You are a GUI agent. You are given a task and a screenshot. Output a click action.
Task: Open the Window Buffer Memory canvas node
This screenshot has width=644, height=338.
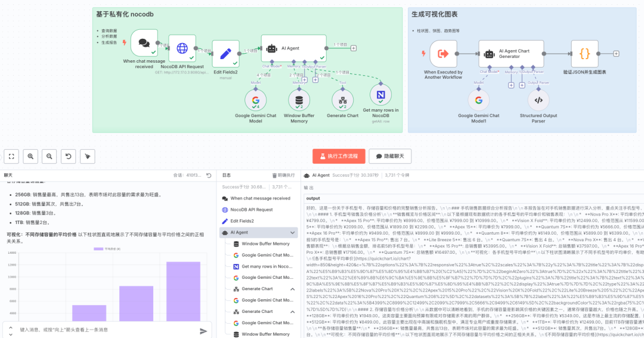(x=299, y=100)
